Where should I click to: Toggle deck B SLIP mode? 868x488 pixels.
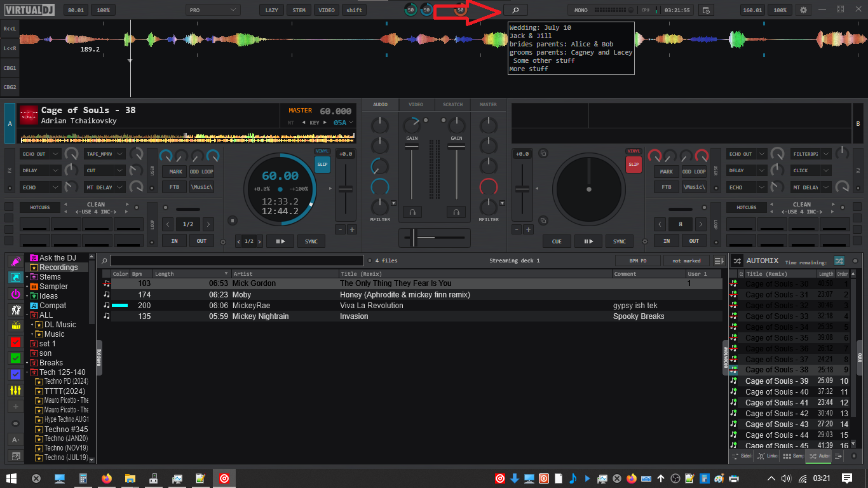(x=634, y=164)
